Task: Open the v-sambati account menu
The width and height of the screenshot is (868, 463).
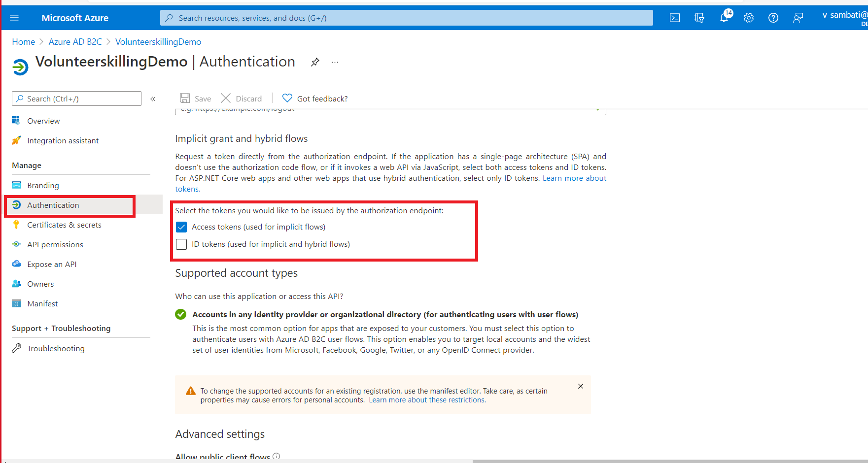Action: pos(845,18)
